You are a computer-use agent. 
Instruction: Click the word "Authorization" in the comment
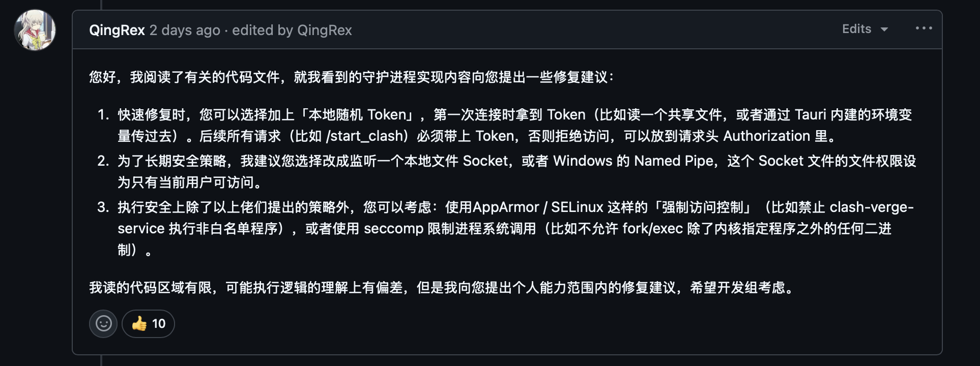point(766,136)
